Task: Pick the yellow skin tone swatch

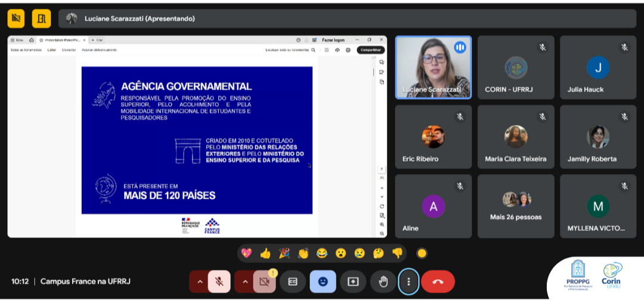Action: click(x=422, y=253)
